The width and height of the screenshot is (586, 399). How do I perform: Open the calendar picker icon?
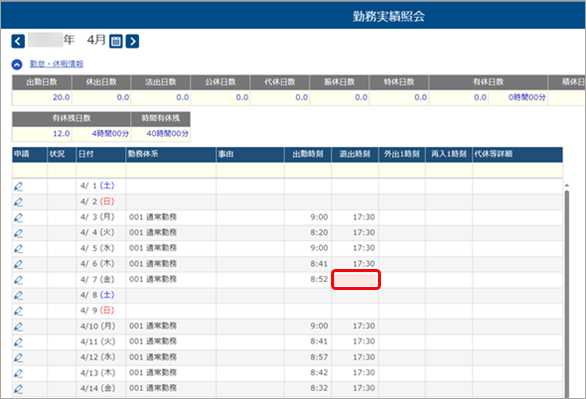[x=116, y=41]
